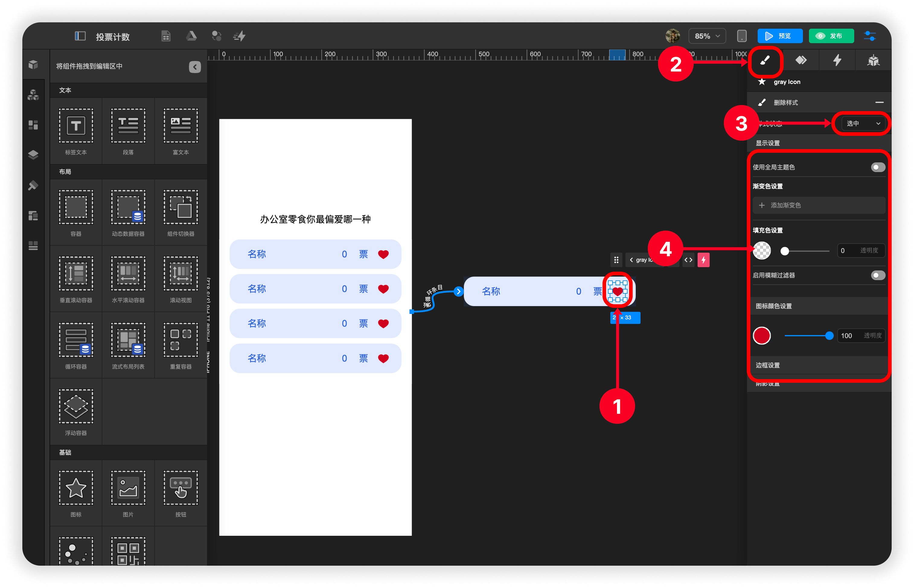Click heart in first vote row
The image size is (914, 588).
(x=383, y=254)
